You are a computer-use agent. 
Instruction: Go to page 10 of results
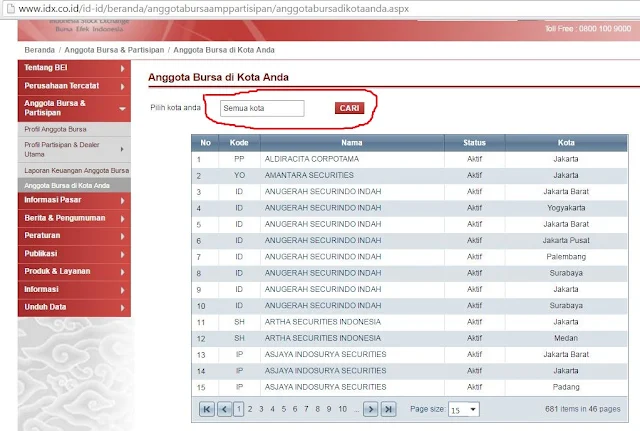(x=342, y=409)
